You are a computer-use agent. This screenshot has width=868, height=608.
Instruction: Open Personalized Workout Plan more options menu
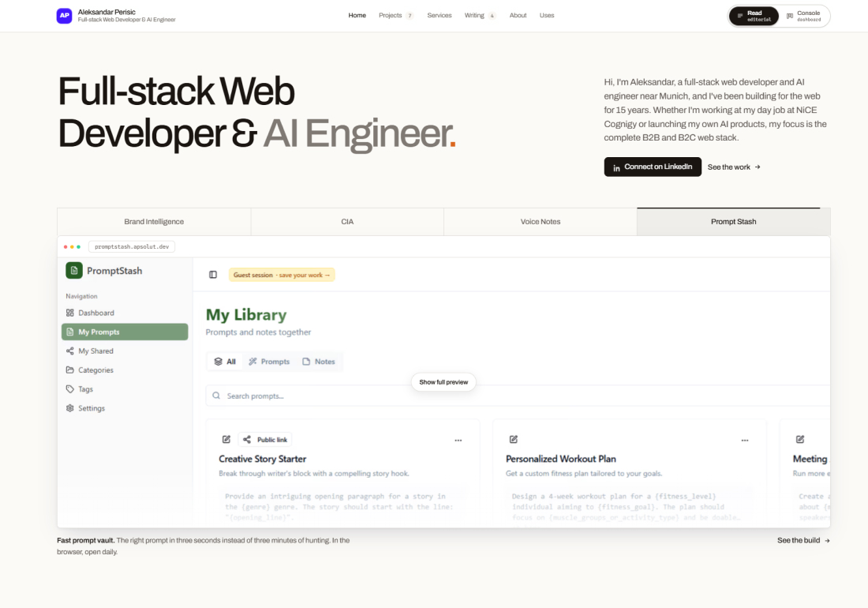point(745,441)
